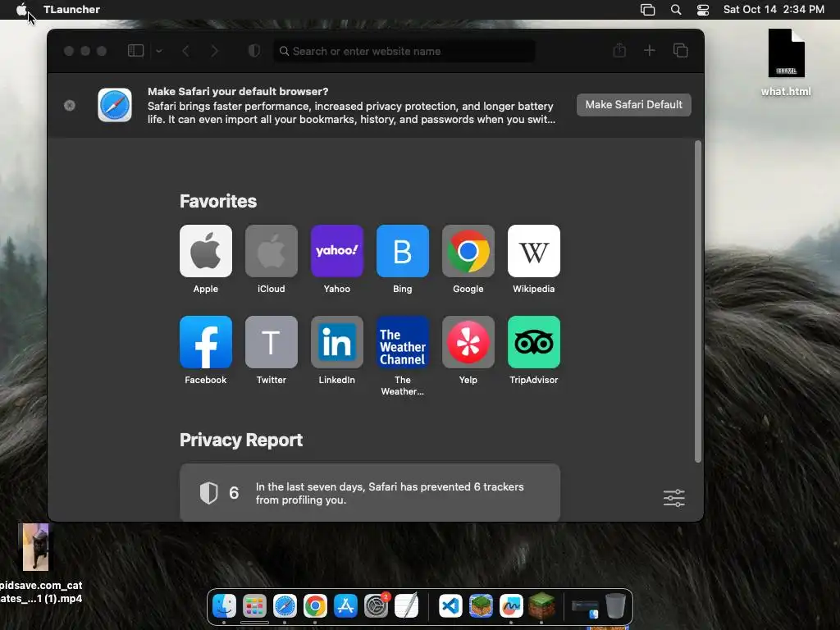Open the TripAdvisor favorite

click(x=533, y=342)
